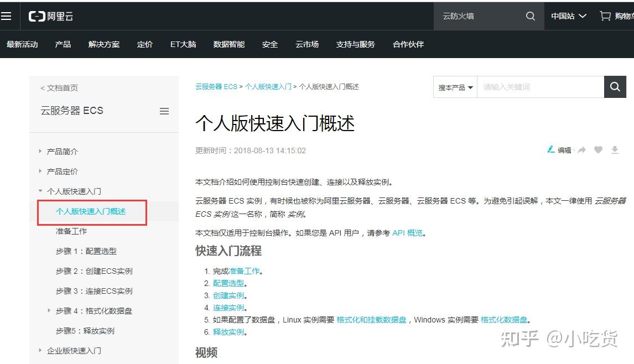Expand the 企业版快速入门 tree arrow

pyautogui.click(x=40, y=350)
